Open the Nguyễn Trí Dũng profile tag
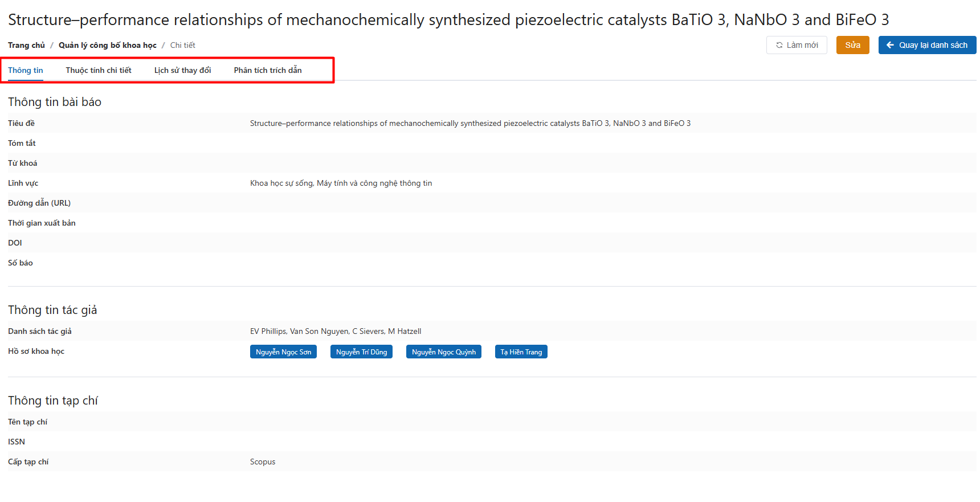The image size is (980, 502). point(361,352)
